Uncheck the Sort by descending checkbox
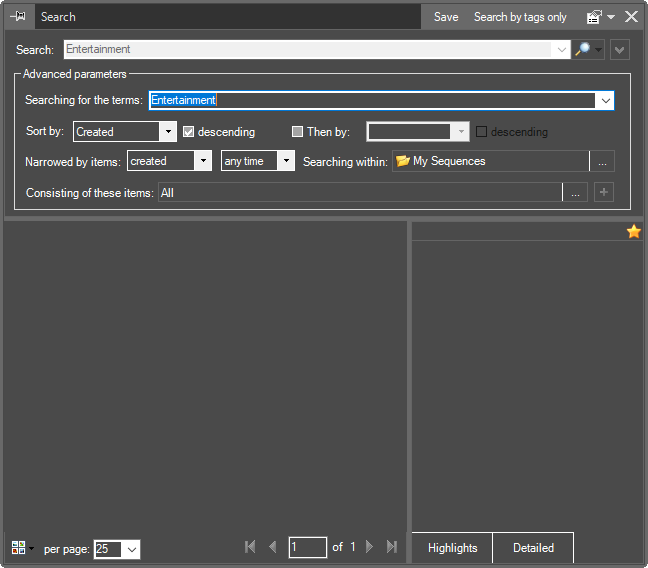Screen dimensions: 648x568 (188, 132)
